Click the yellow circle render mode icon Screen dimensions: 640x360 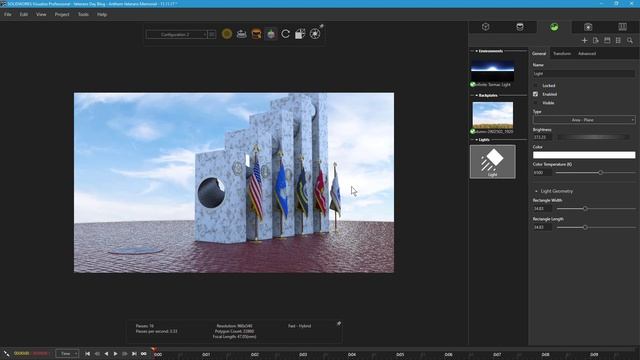[x=227, y=34]
